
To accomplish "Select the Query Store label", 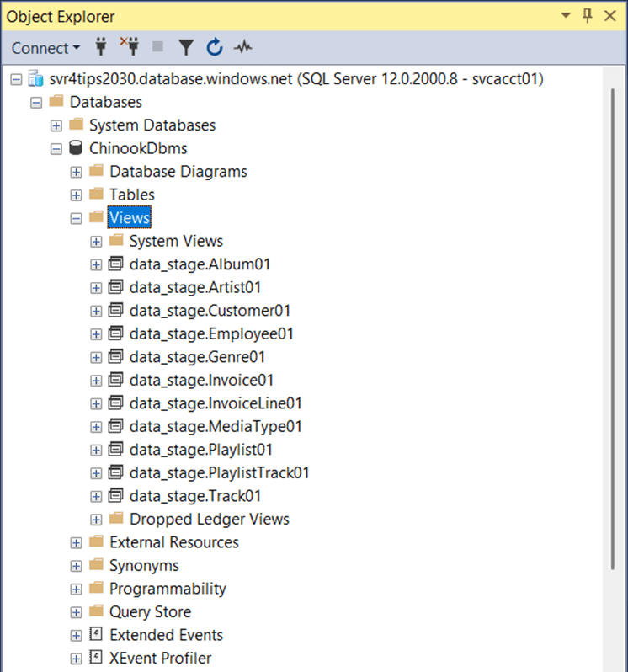I will point(151,612).
